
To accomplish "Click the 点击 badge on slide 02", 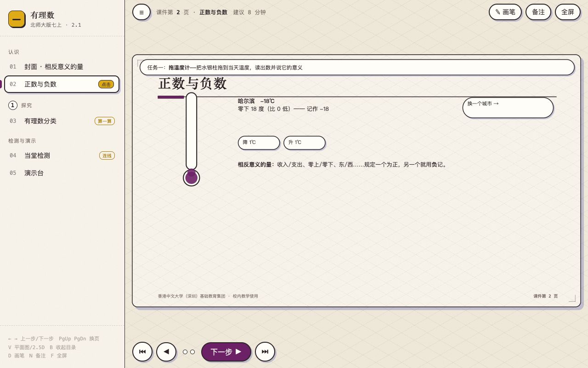I will (106, 84).
